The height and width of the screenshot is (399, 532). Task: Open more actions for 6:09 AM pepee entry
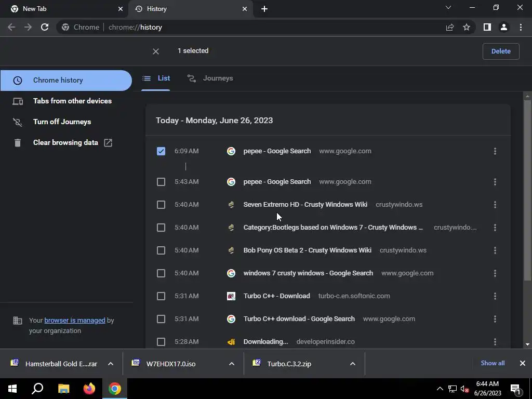tap(495, 151)
